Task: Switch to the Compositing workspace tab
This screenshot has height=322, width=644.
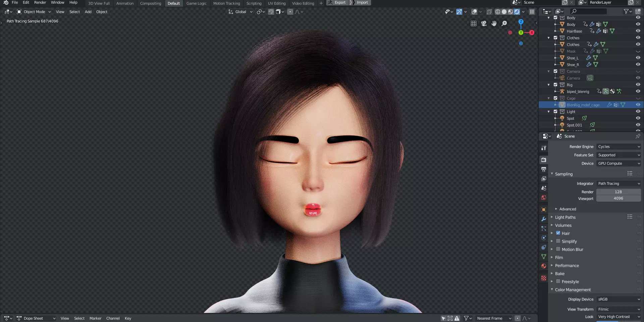Action: pos(151,3)
